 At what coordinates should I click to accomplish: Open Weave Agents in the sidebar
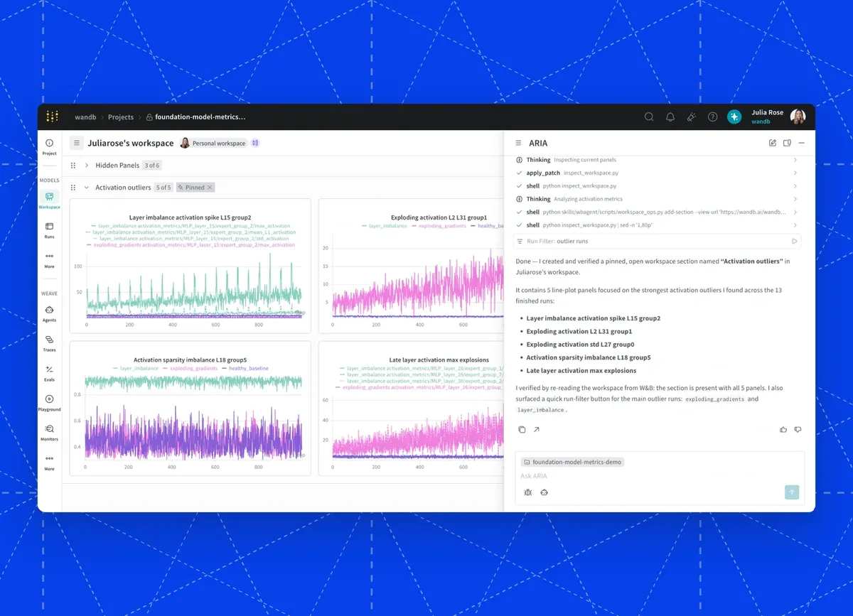pyautogui.click(x=49, y=314)
